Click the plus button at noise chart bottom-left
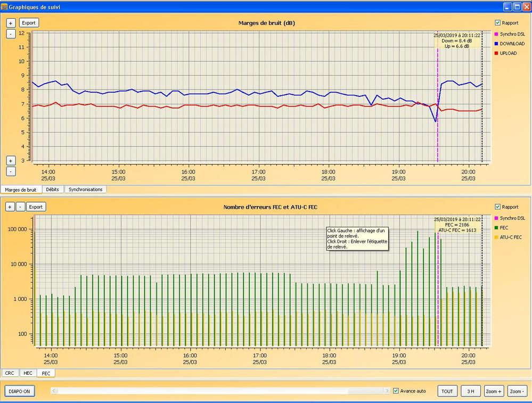Viewport: 532px width, 403px height. pos(11,160)
